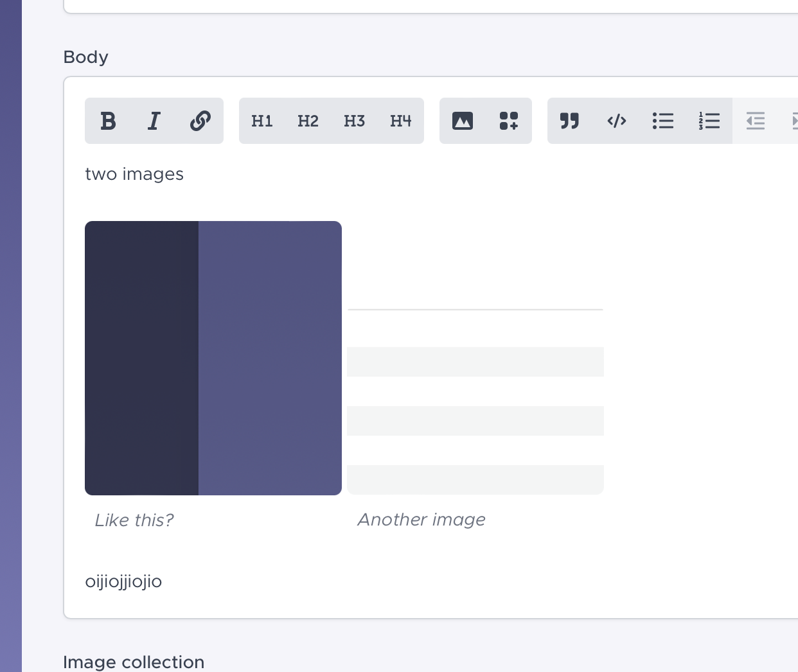Insert a code block
The height and width of the screenshot is (672, 798).
click(x=616, y=121)
